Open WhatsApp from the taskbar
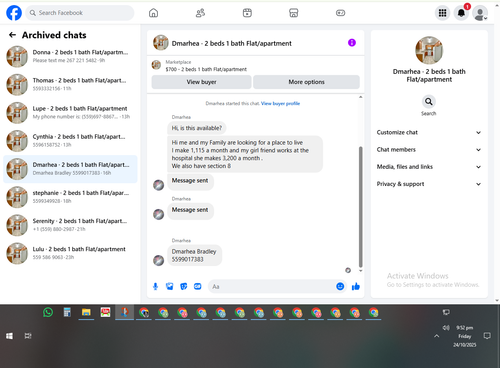Screen dimensions: 500x368 pyautogui.click(x=48, y=312)
